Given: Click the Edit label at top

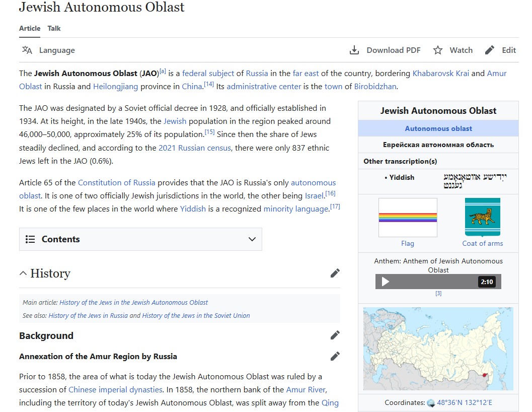Looking at the screenshot, I should 509,50.
